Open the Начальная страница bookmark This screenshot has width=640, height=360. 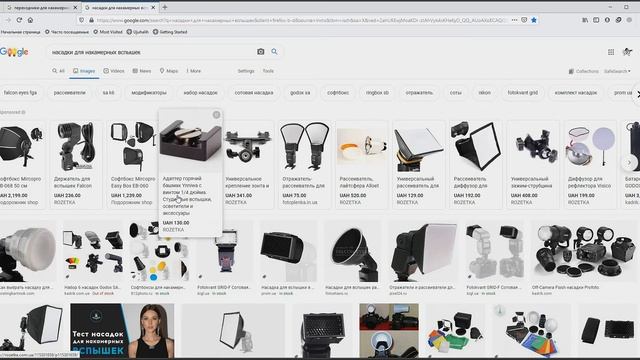click(x=20, y=32)
